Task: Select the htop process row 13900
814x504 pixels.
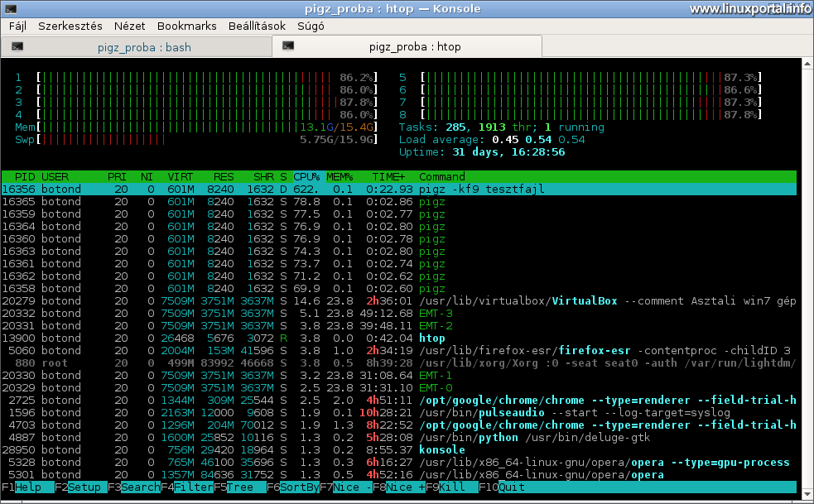Action: pos(398,338)
